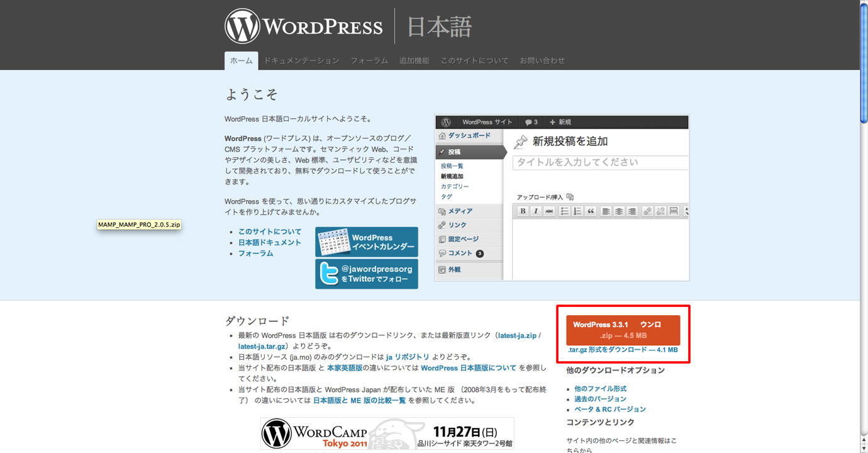This screenshot has width=868, height=453.
Task: Click the このサイトについて bullet link
Action: coord(270,232)
